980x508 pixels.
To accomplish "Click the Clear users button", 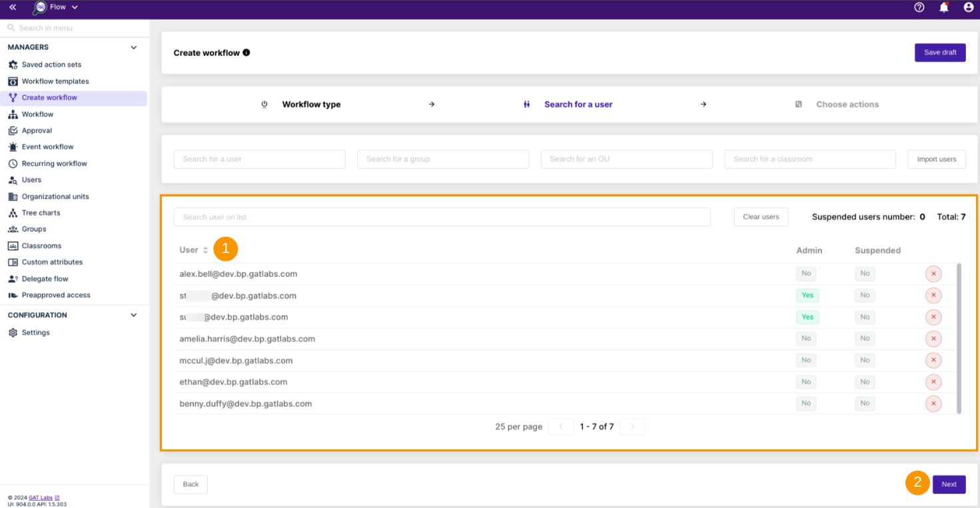I will (761, 217).
